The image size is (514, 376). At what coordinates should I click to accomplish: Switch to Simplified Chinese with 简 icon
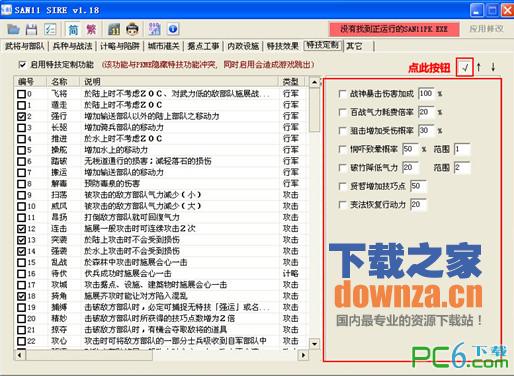pyautogui.click(x=73, y=29)
